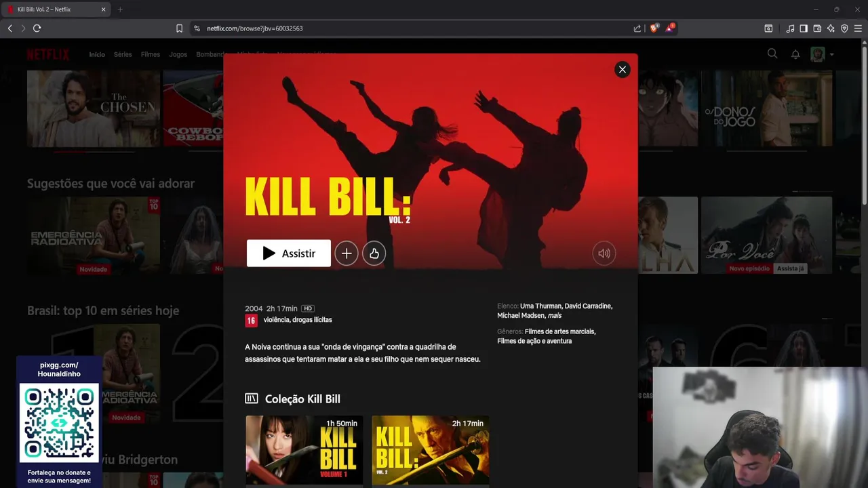This screenshot has height=488, width=868.
Task: Click Por Você thumbnail
Action: point(766,235)
